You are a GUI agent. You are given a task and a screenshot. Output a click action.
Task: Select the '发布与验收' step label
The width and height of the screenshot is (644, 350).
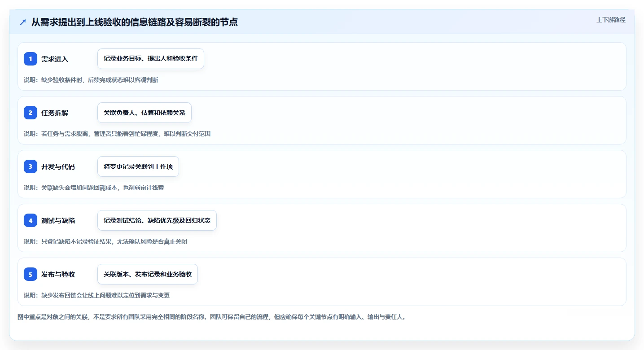(58, 274)
